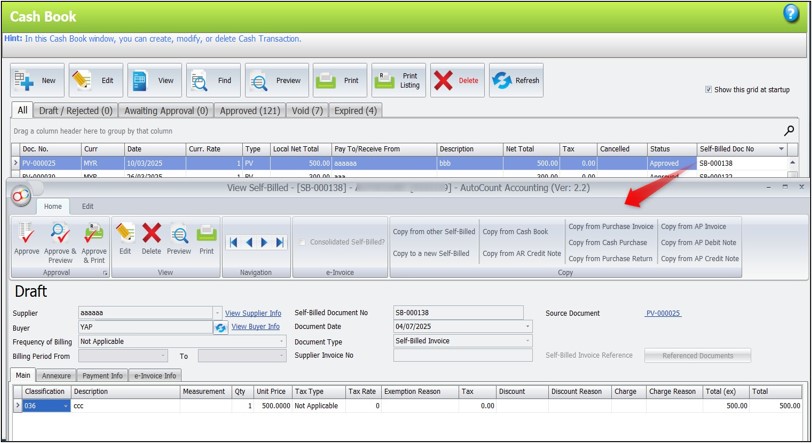Open the Document Type dropdown
This screenshot has height=443, width=812.
pos(528,341)
